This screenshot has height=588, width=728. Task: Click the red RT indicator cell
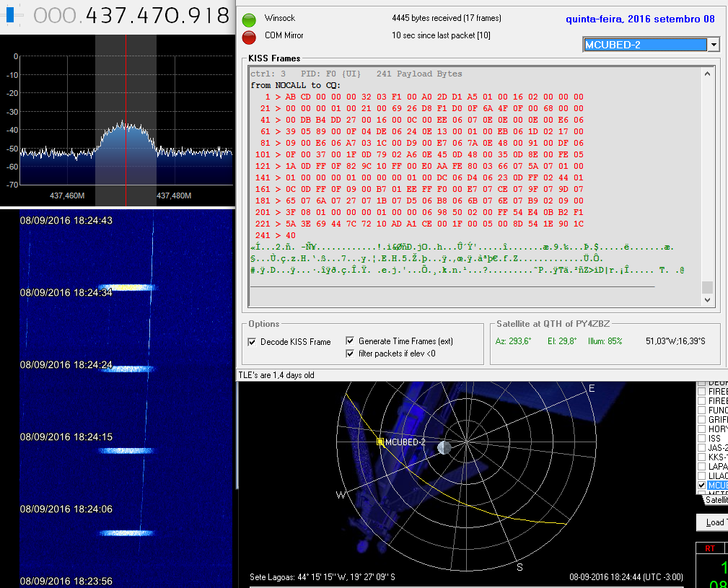click(x=710, y=548)
